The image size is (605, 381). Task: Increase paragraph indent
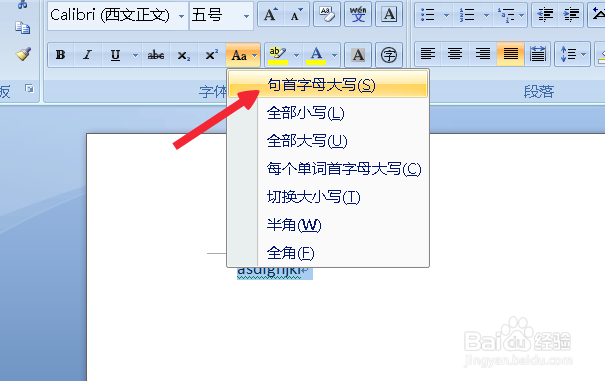click(x=570, y=15)
